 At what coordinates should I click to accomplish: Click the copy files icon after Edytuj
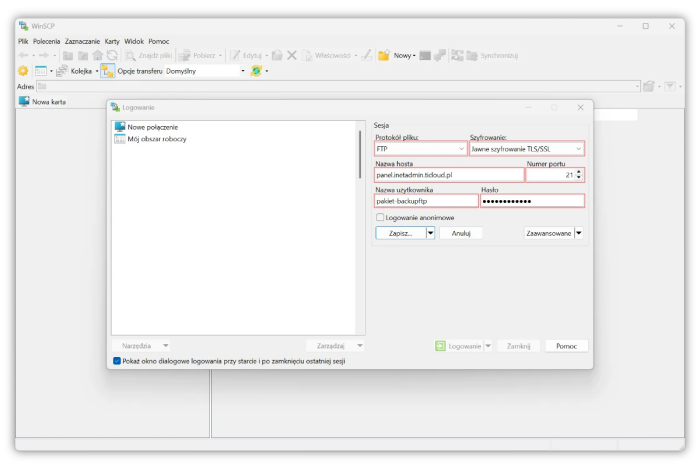click(277, 55)
